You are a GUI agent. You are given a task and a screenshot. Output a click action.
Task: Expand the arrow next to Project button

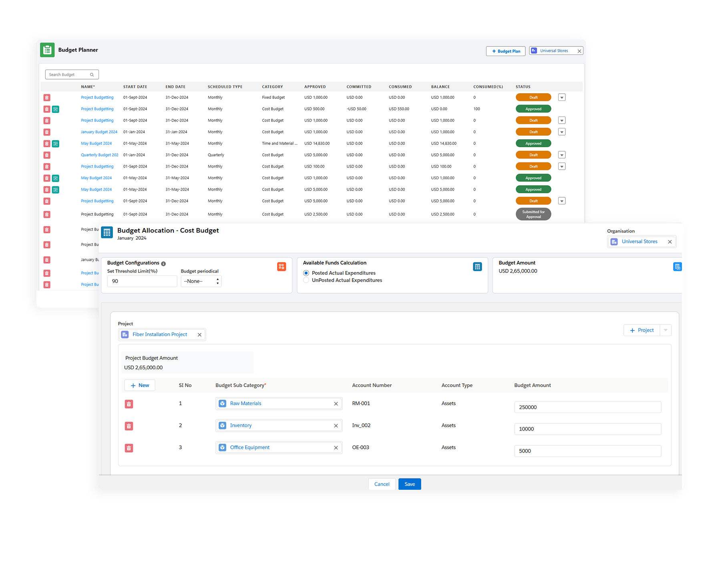coord(665,330)
